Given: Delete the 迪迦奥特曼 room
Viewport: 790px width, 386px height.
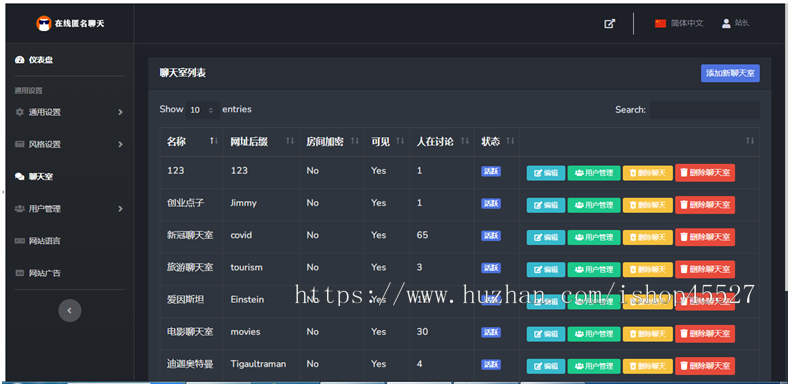Looking at the screenshot, I should click(x=705, y=366).
